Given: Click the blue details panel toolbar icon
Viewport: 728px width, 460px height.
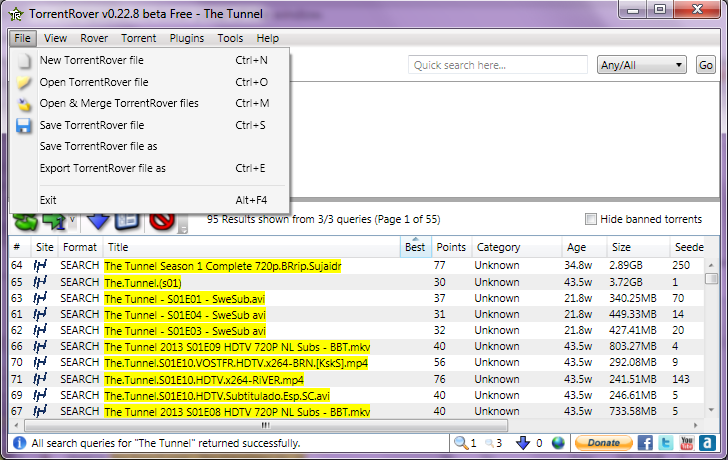Looking at the screenshot, I should [127, 221].
